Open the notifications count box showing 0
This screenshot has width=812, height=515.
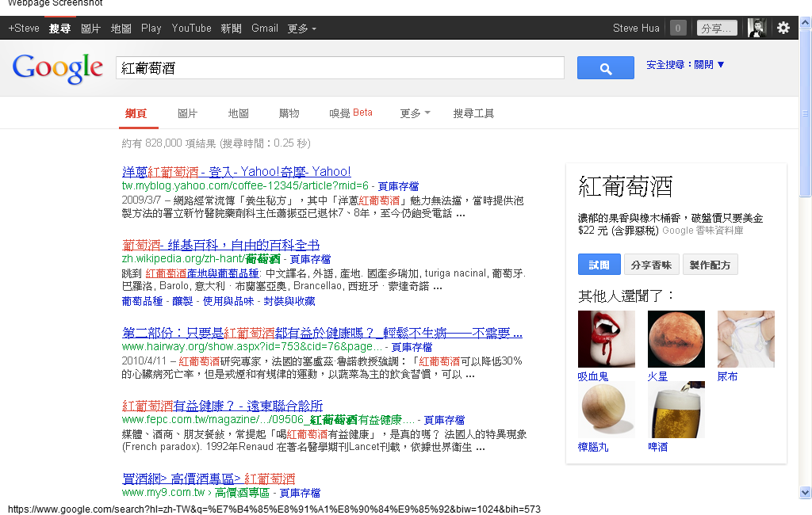coord(678,28)
